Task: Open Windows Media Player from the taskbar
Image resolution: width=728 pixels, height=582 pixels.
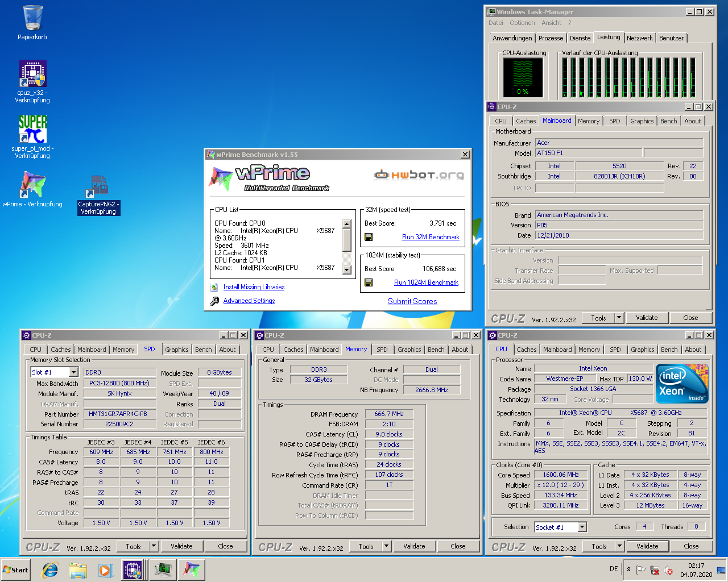Action: (x=105, y=570)
